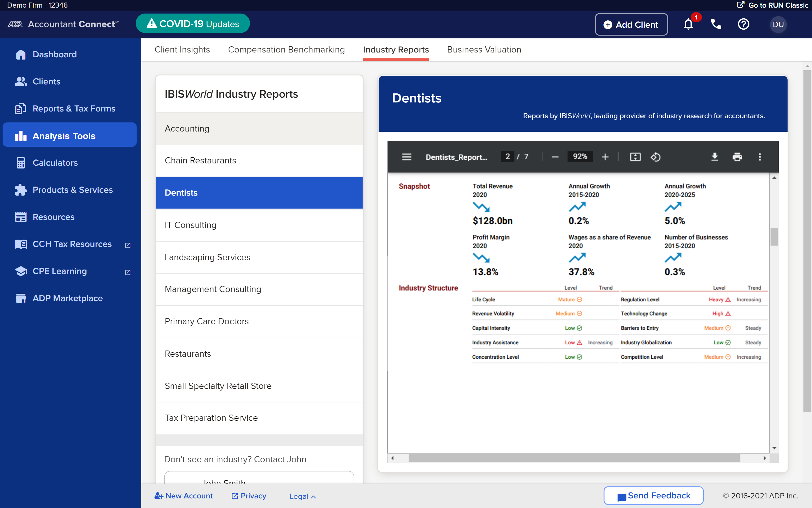Image resolution: width=812 pixels, height=508 pixels.
Task: Rotate the PDF document
Action: 655,157
